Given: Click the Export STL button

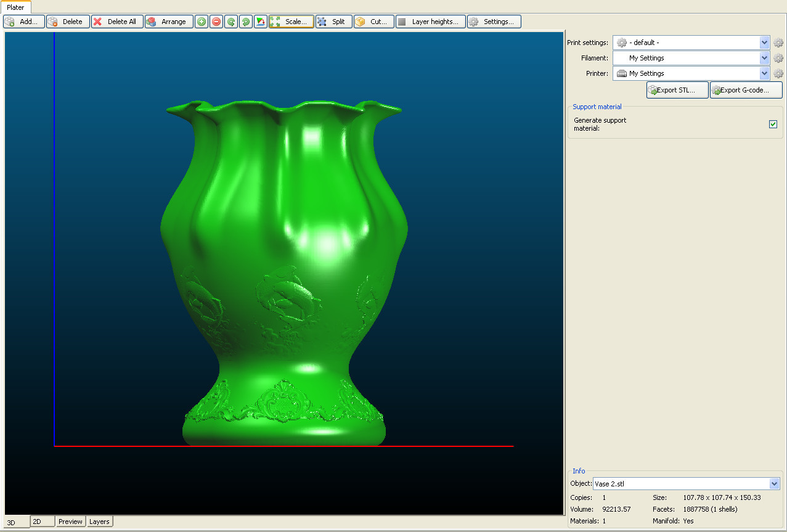Looking at the screenshot, I should point(677,90).
